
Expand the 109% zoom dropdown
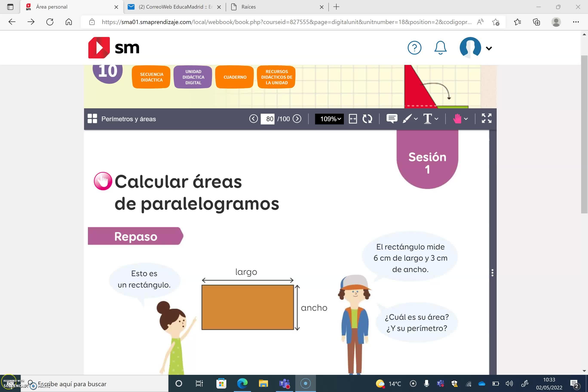pyautogui.click(x=329, y=119)
